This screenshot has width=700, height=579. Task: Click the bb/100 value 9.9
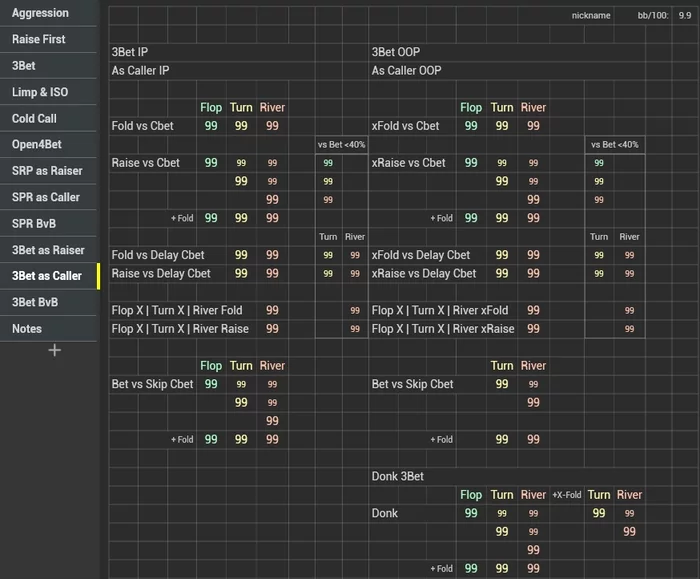tap(684, 15)
